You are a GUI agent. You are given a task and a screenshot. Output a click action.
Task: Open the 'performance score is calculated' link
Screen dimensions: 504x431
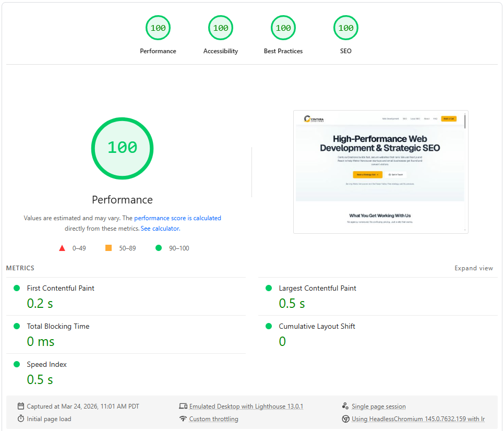point(177,218)
